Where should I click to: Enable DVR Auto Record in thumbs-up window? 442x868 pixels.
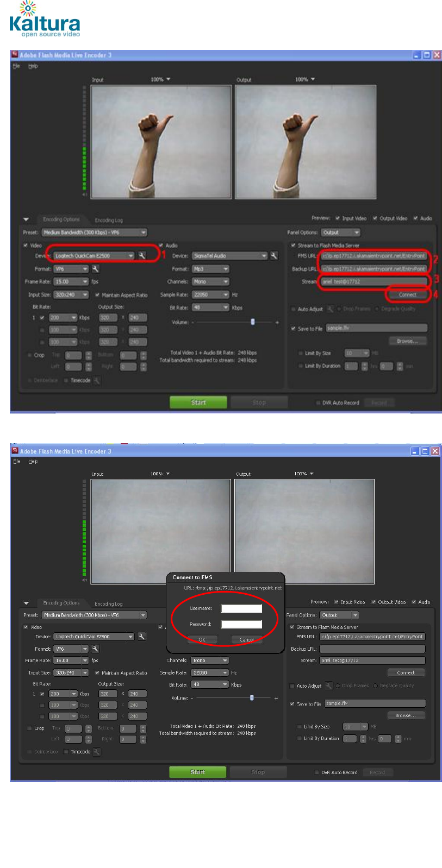(318, 403)
